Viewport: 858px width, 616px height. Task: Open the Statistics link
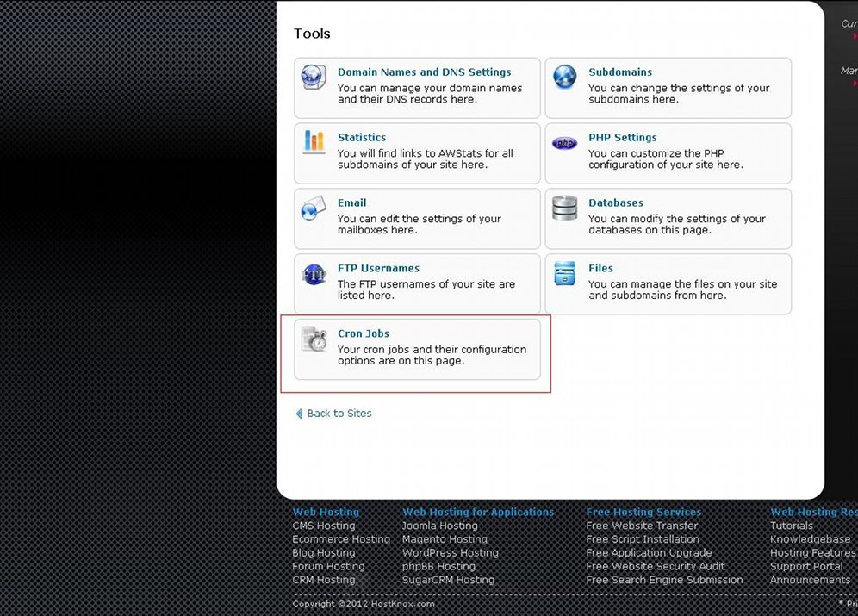(x=362, y=137)
